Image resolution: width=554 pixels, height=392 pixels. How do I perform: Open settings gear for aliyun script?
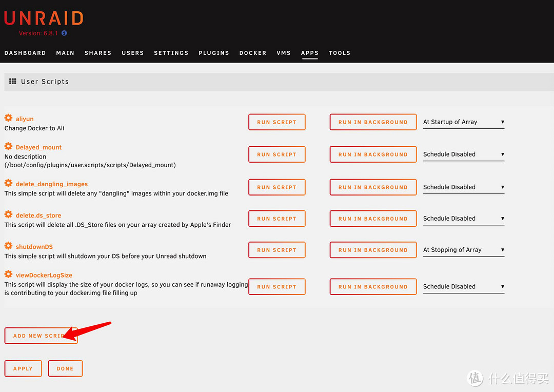pos(9,117)
